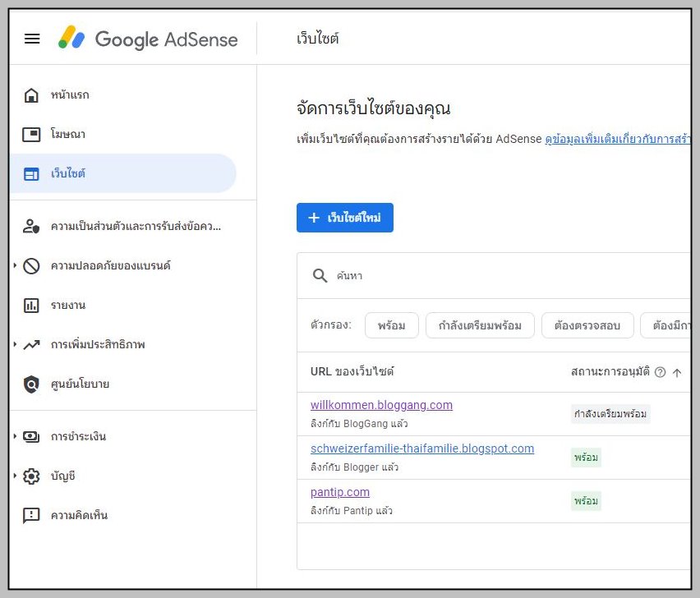Open the willkommen.bloggang.com link
This screenshot has height=598, width=700.
[x=381, y=405]
